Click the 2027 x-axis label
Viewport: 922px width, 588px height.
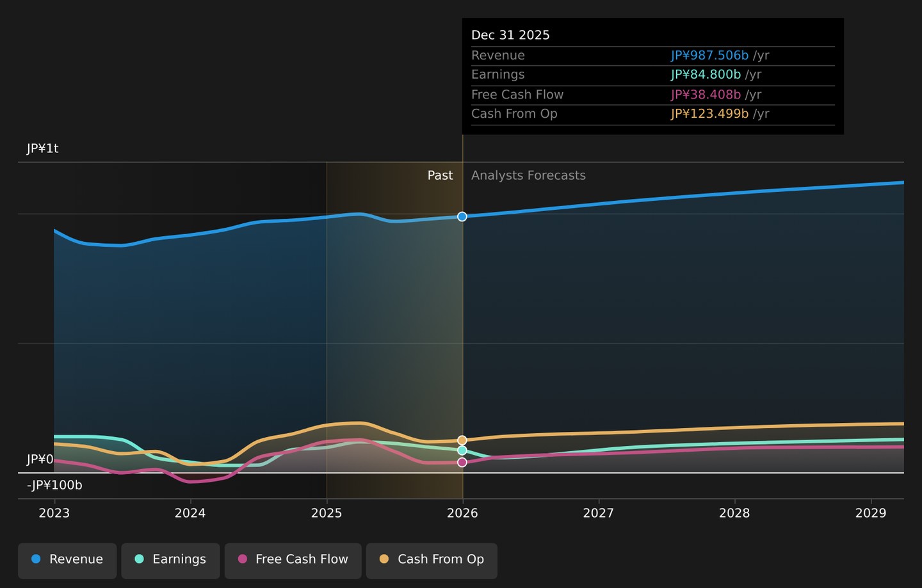pyautogui.click(x=599, y=513)
